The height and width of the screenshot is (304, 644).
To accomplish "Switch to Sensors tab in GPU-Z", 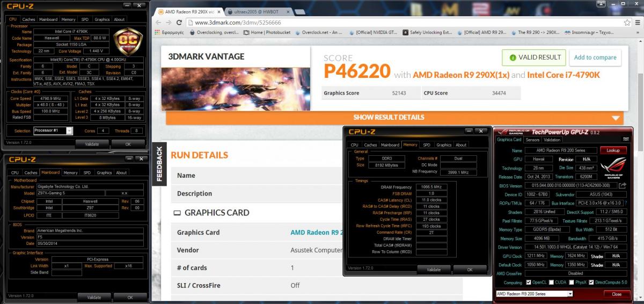I will [532, 140].
